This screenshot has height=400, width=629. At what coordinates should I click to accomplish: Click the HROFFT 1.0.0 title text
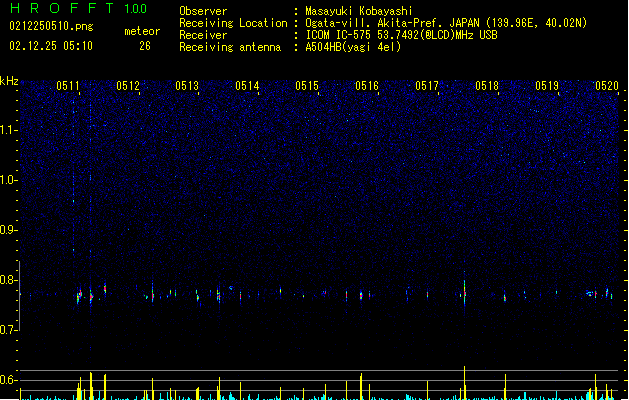tap(79, 8)
